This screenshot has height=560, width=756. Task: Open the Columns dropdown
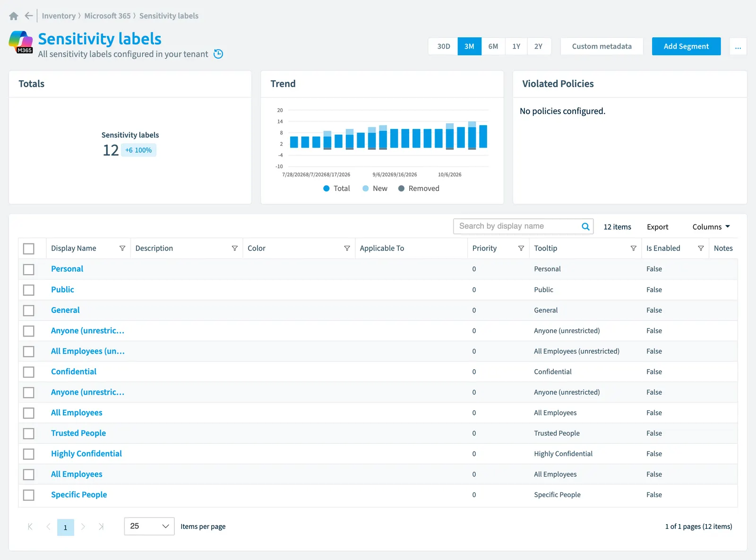click(x=711, y=227)
